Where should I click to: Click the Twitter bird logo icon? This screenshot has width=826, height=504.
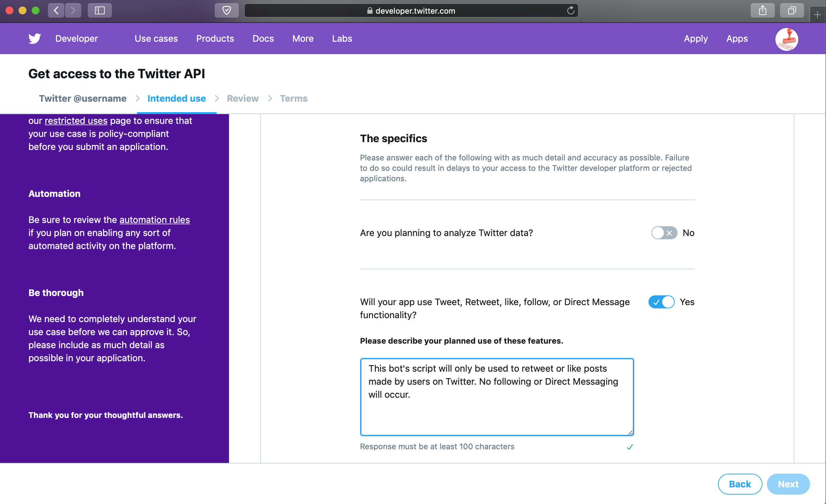tap(34, 39)
